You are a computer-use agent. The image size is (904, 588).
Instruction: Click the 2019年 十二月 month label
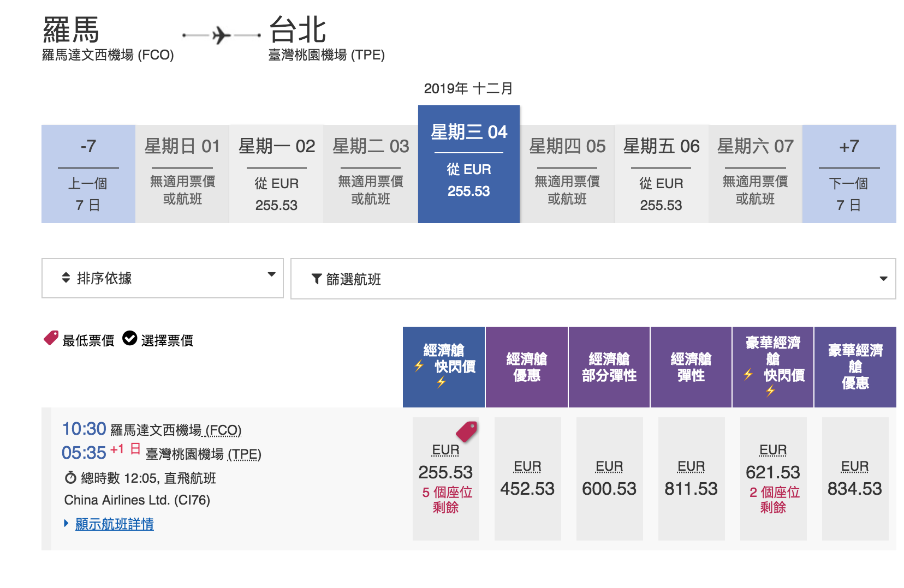(468, 88)
